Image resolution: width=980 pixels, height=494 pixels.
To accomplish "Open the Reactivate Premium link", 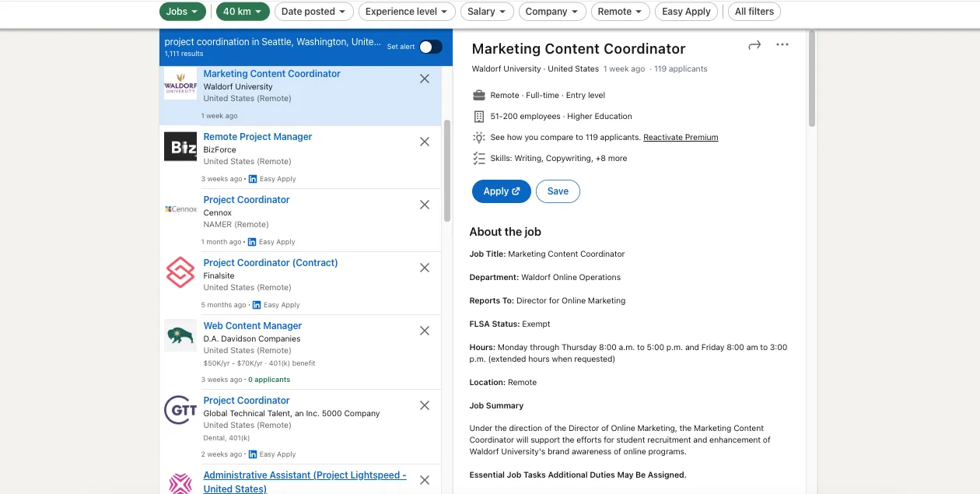I will (x=680, y=137).
